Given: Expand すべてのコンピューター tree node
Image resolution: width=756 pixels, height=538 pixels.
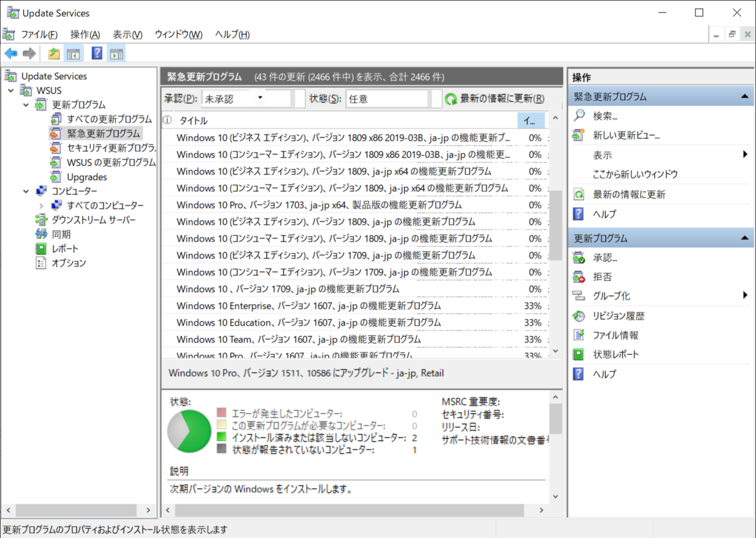Looking at the screenshot, I should coord(41,205).
